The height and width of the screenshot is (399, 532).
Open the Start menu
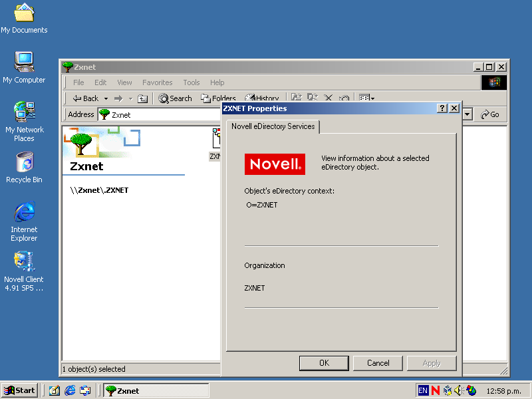[x=19, y=390]
